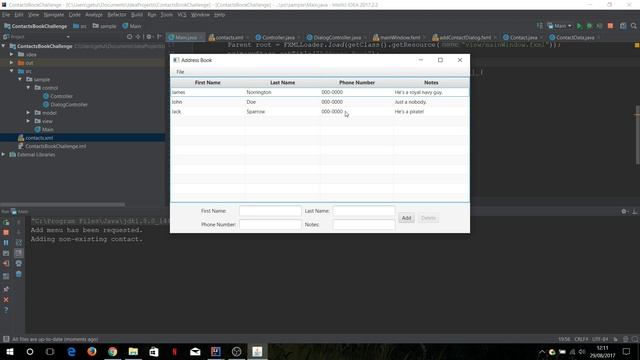Select the Jack Sparrow table row
Screen dimensions: 640x360
pos(320,111)
